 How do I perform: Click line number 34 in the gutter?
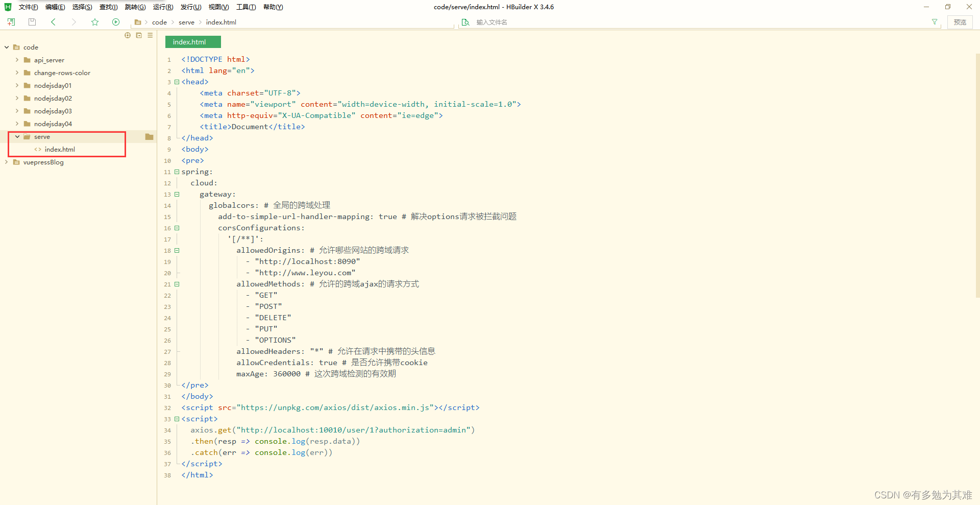coord(167,430)
